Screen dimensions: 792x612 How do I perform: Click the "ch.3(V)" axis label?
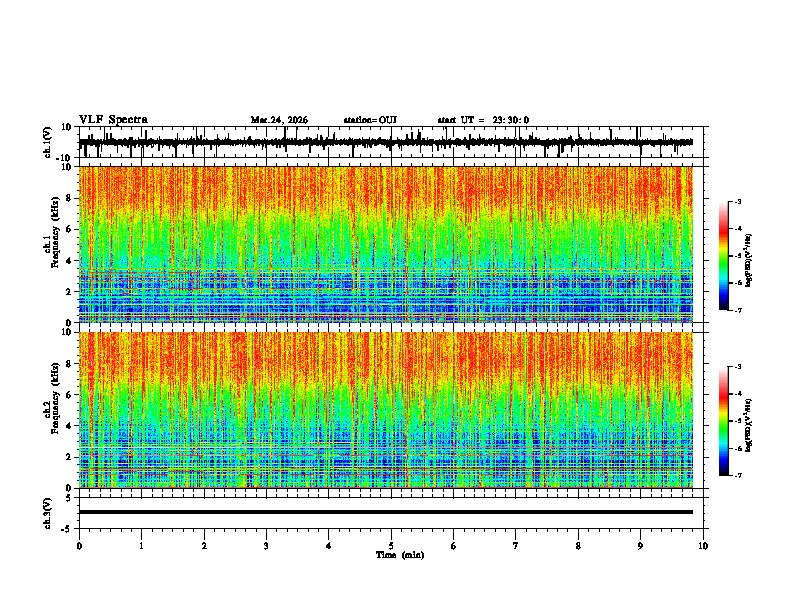48,513
